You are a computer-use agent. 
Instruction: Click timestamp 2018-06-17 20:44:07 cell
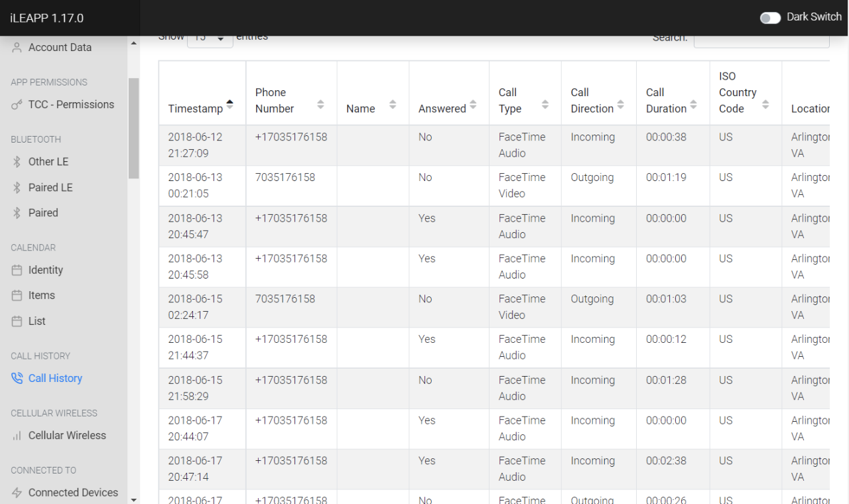202,428
